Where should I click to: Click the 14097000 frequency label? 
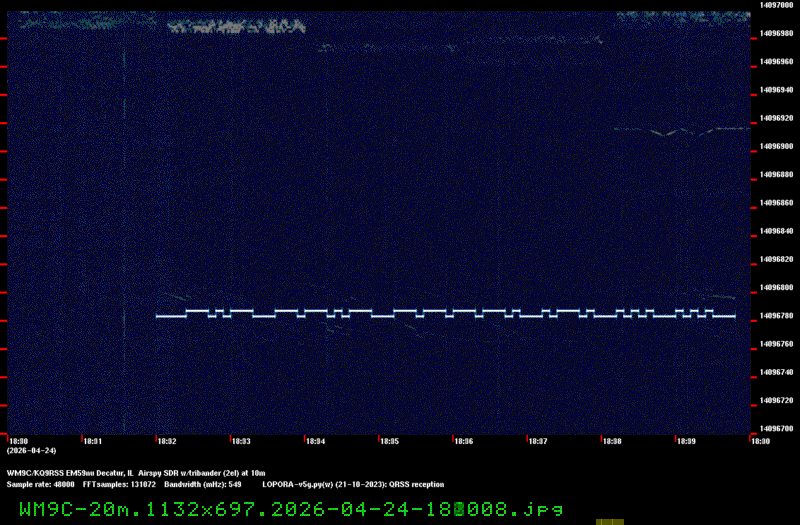click(x=777, y=4)
